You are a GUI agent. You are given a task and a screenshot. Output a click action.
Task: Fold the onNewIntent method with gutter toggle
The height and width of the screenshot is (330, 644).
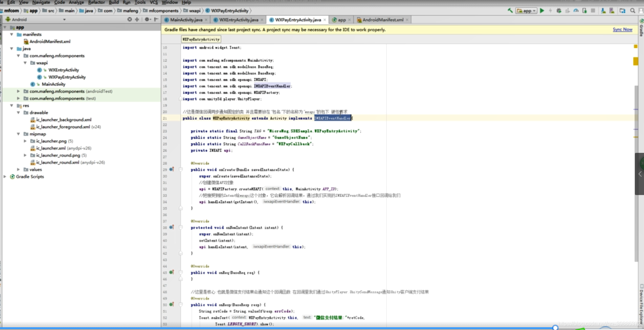(x=181, y=227)
